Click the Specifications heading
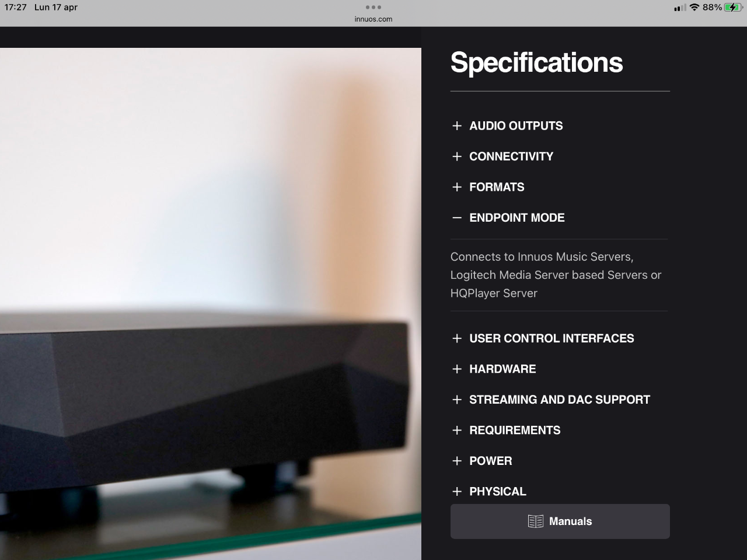 tap(536, 62)
